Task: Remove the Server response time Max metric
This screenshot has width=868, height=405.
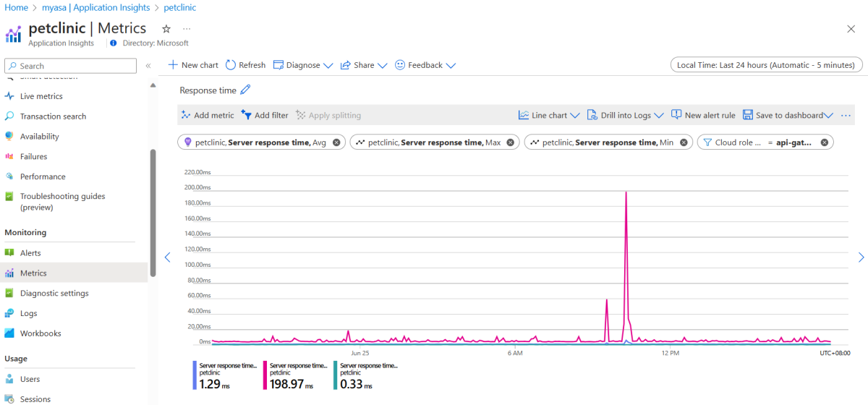Action: 510,142
